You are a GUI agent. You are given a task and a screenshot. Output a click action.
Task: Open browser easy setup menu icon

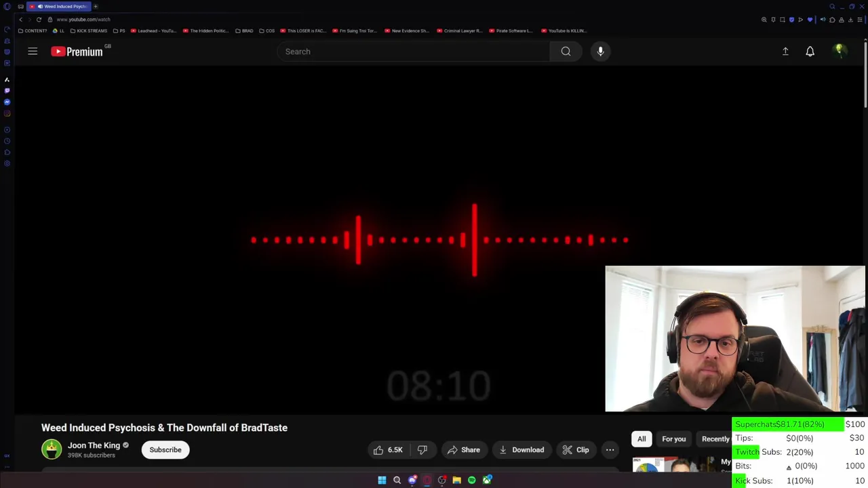click(x=860, y=20)
